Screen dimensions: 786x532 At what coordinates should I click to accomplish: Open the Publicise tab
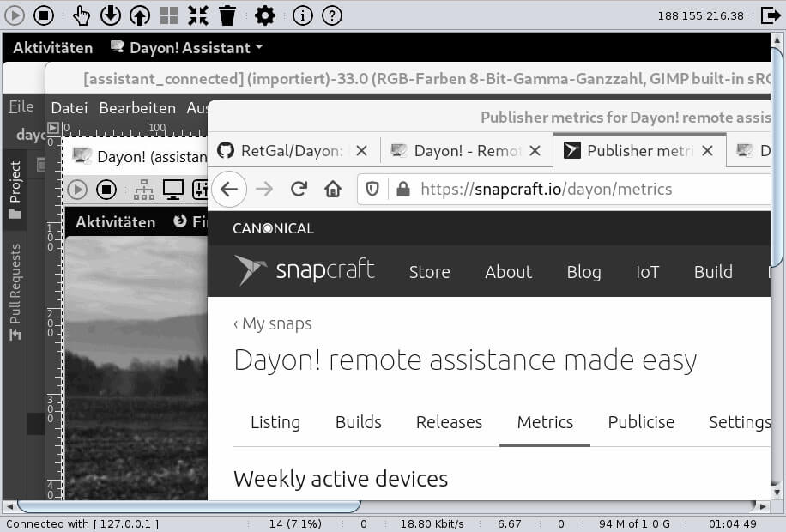641,422
